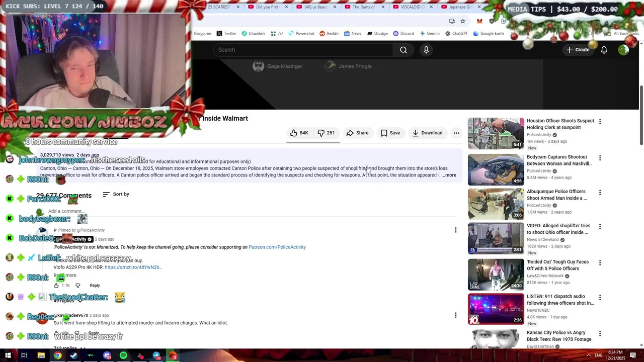The height and width of the screenshot is (362, 644).
Task: Open Chrome from the taskbar
Action: coord(58,355)
